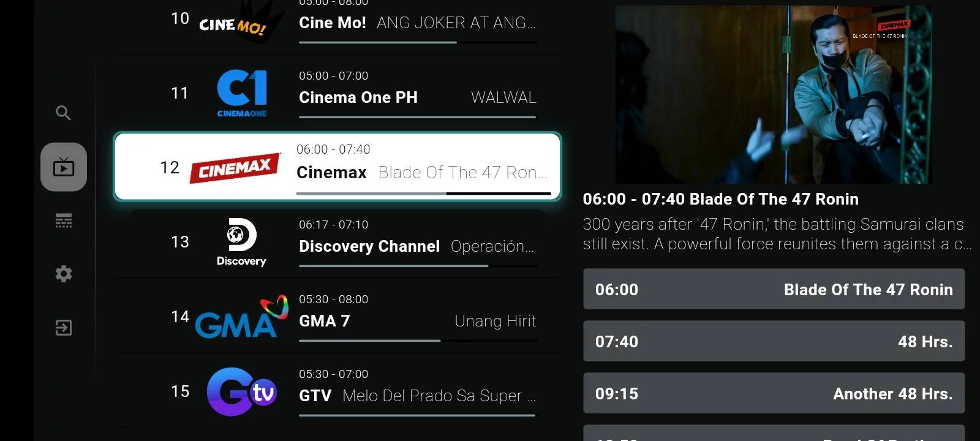
Task: Click the GTV channel logo
Action: pos(242,391)
